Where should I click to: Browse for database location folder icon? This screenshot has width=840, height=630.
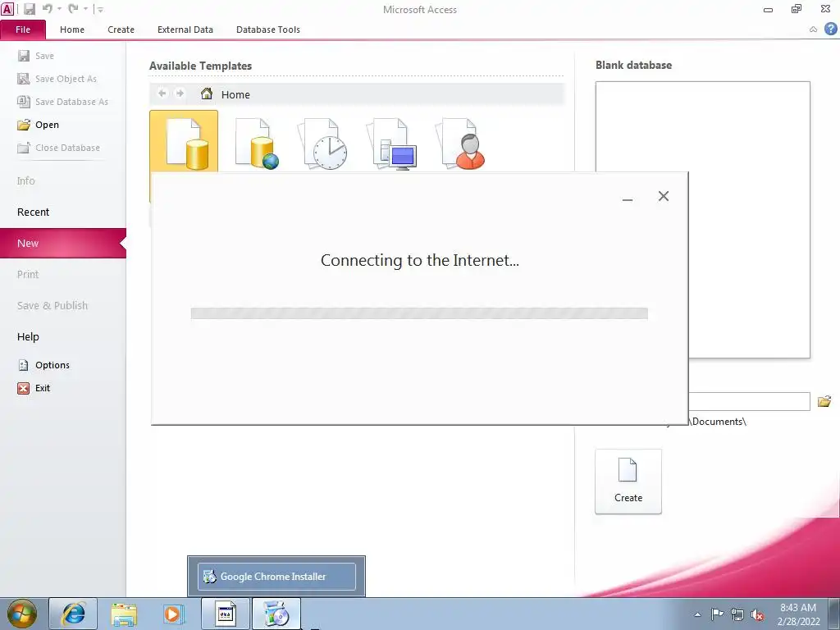point(824,401)
